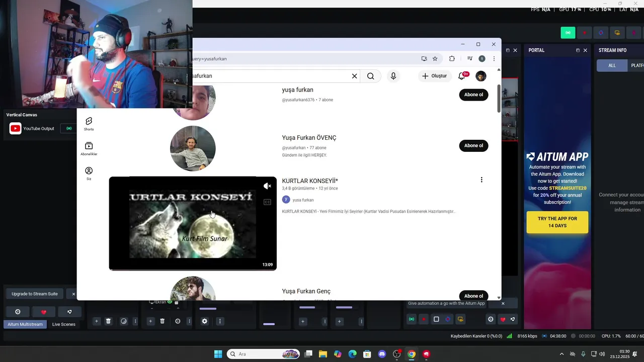
Task: Bookmark this page with the star icon
Action: [x=435, y=59]
